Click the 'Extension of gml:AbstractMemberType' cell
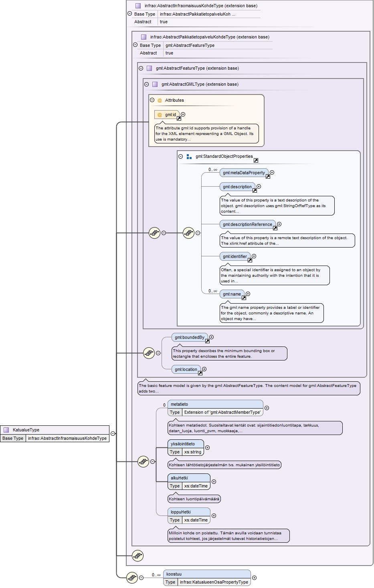Screen dimensions: 374x588 click(222, 412)
